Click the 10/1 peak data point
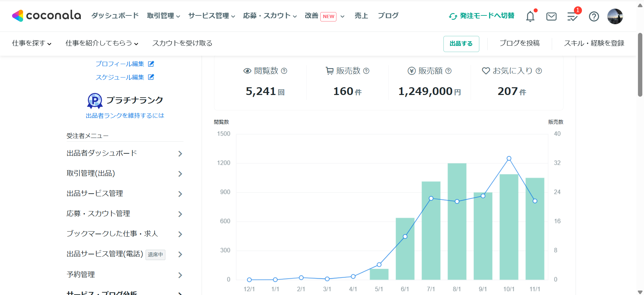644x295 pixels. (x=509, y=158)
